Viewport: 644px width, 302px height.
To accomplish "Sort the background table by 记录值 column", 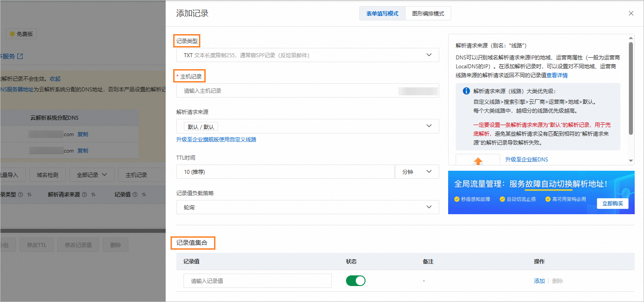I will 144,194.
